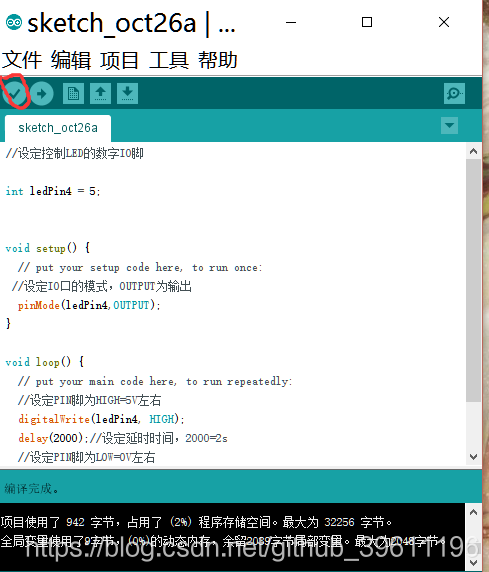Open the 文件 menu
This screenshot has height=572, width=489.
22,60
